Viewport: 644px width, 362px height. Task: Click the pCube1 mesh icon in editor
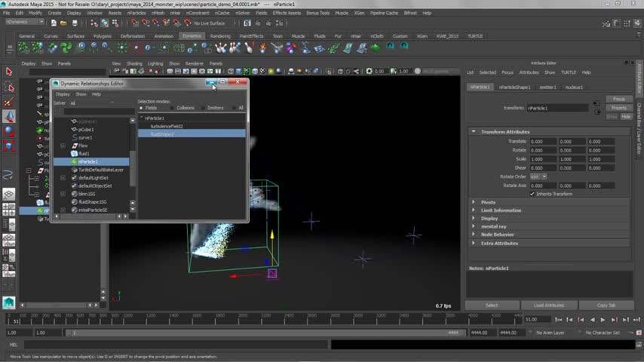click(74, 130)
